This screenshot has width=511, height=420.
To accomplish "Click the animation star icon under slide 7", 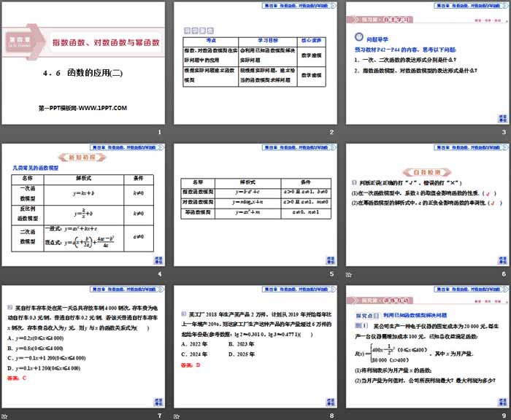I will [4, 416].
